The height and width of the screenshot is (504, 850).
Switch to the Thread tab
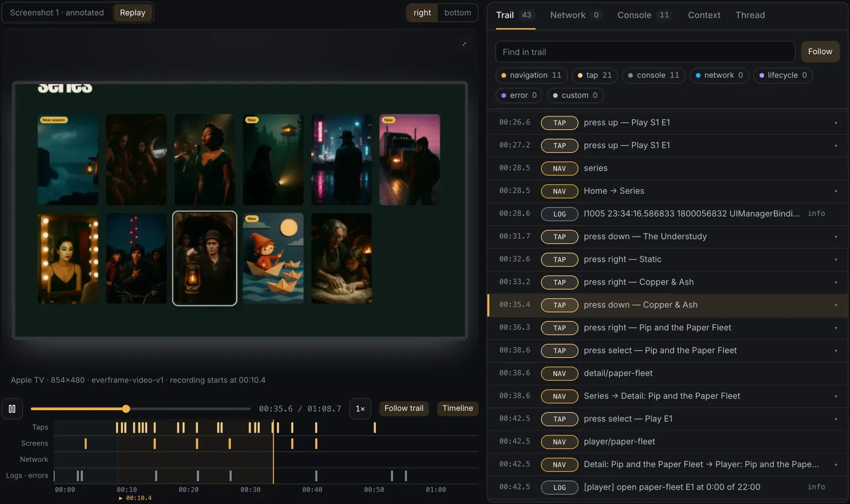750,15
